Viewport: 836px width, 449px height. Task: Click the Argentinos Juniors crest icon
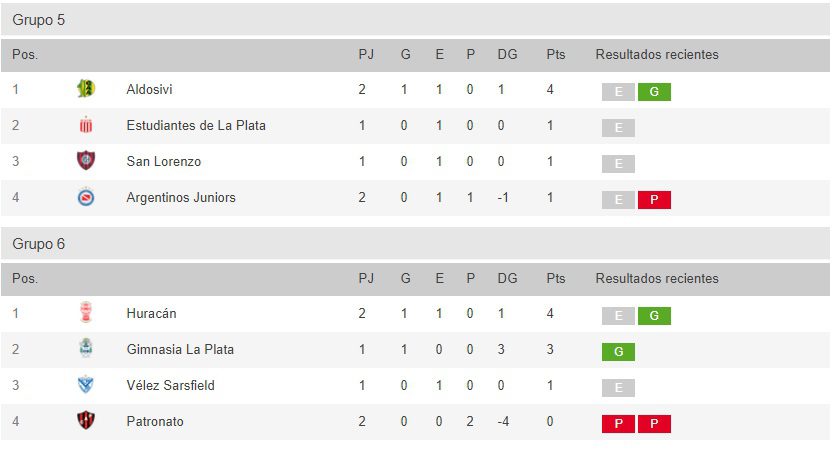point(86,197)
